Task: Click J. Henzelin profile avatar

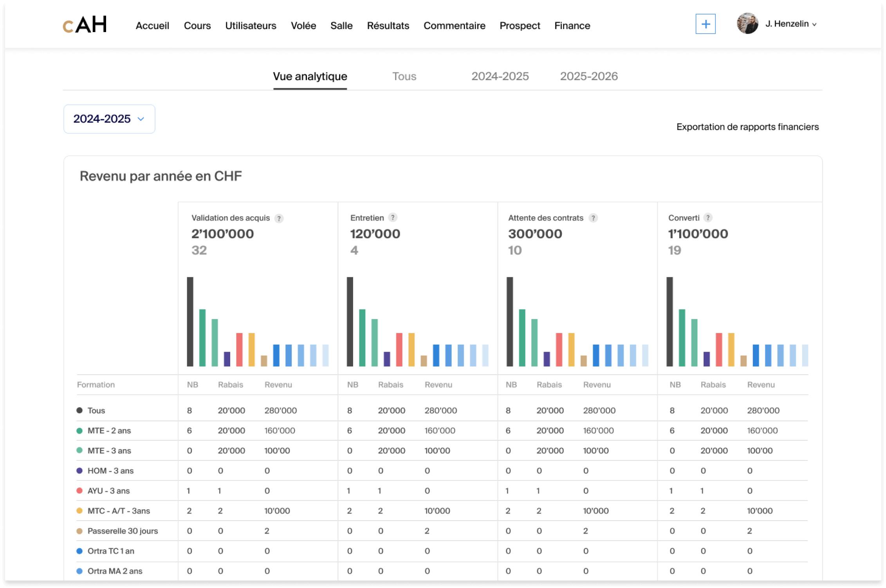Action: click(x=747, y=24)
